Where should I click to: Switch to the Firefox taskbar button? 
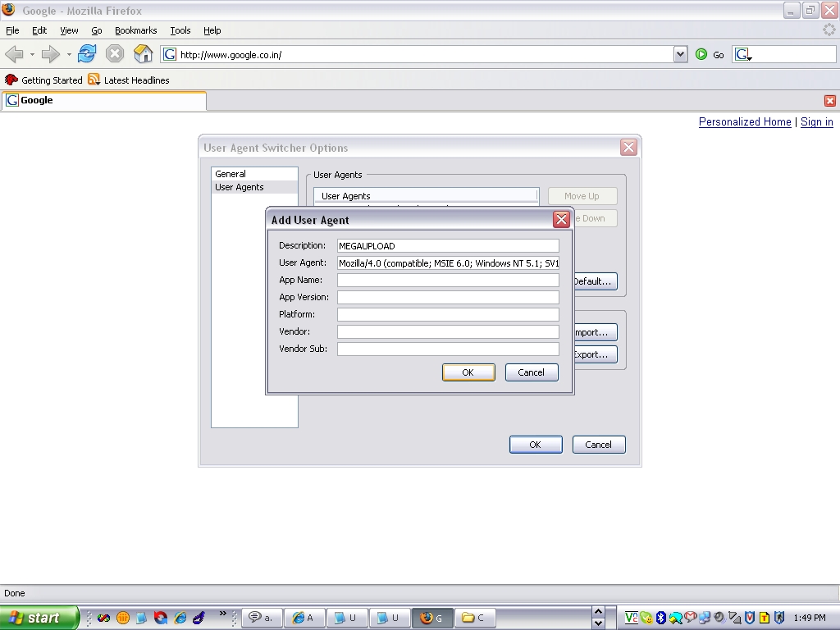432,618
